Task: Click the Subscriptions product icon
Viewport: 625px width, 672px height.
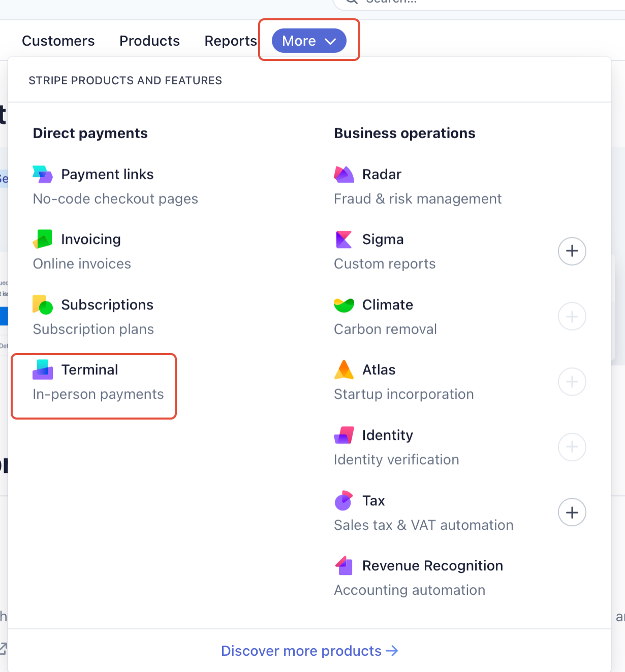Action: 43,305
